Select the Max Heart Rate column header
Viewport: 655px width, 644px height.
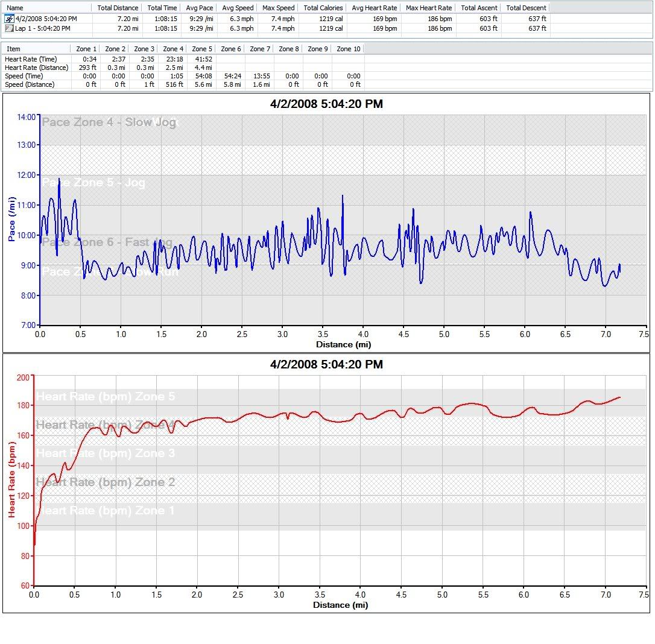[428, 8]
